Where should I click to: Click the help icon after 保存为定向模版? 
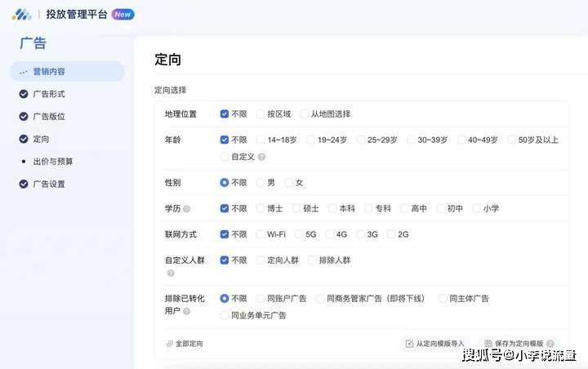tap(550, 344)
